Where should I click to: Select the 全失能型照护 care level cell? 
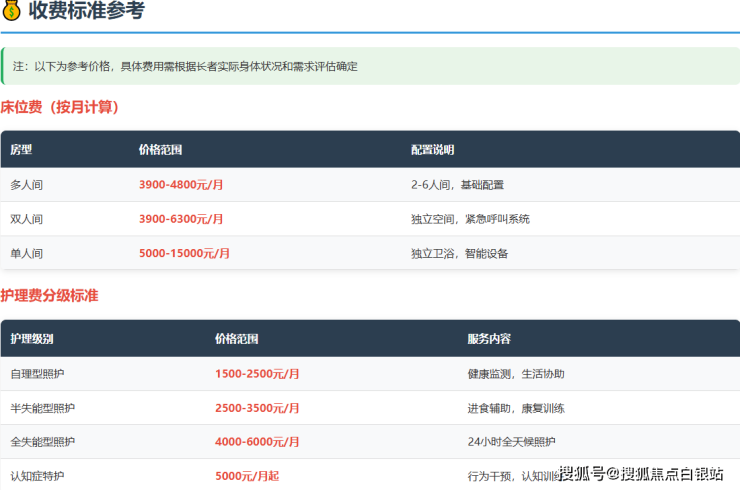point(42,442)
